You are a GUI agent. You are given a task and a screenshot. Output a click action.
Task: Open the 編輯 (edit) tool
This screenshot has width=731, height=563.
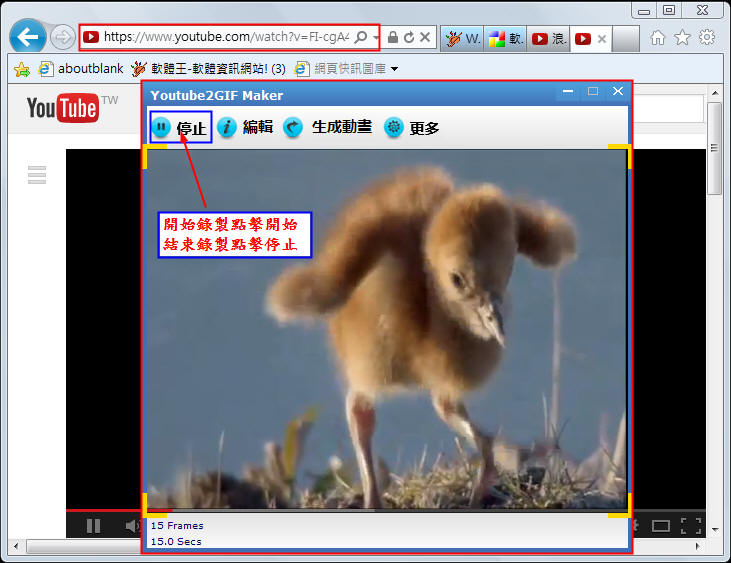point(245,128)
